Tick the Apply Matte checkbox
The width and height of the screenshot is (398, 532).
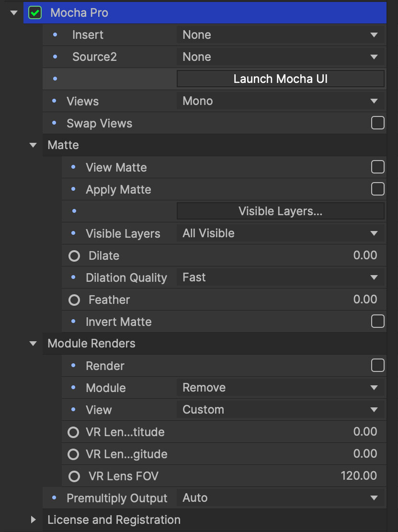pos(378,189)
